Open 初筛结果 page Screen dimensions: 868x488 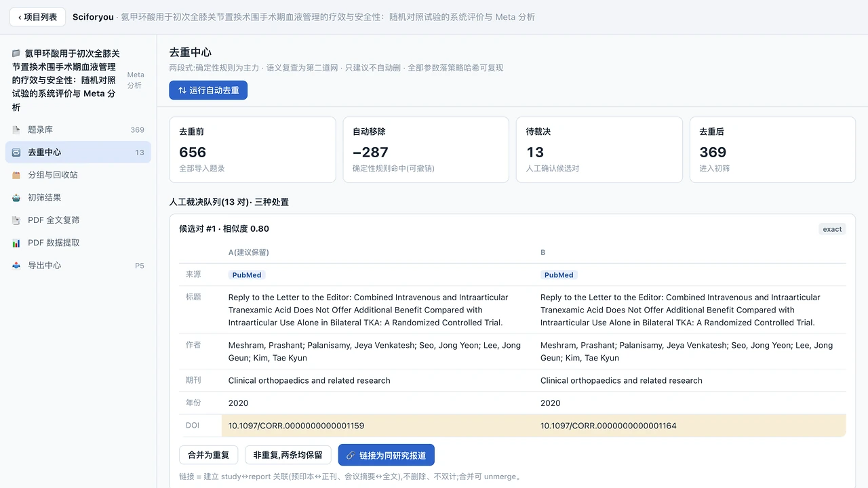(x=78, y=197)
